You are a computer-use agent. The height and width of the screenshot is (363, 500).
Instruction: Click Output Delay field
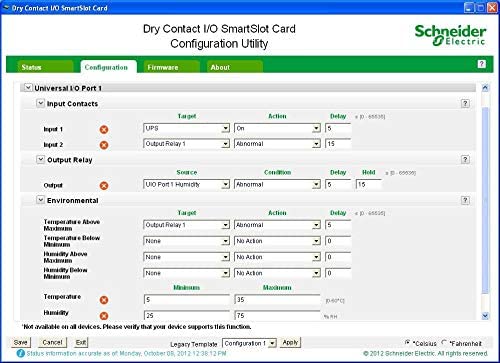[x=338, y=184]
